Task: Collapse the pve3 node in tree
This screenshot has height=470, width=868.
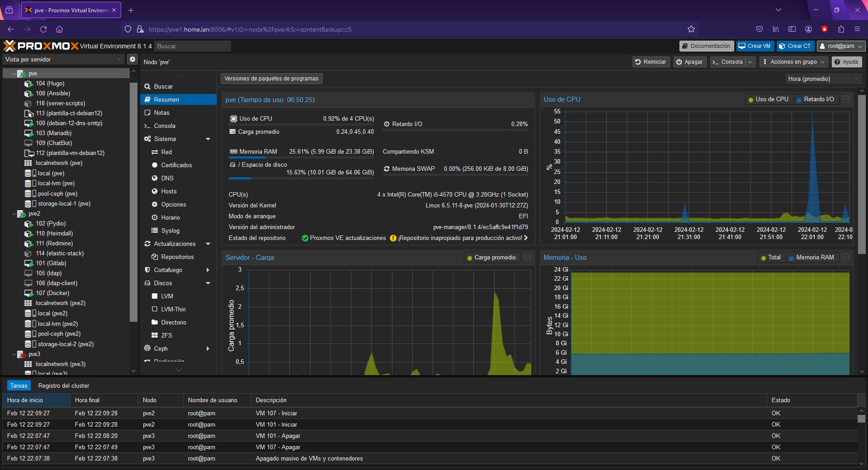Action: coord(14,354)
